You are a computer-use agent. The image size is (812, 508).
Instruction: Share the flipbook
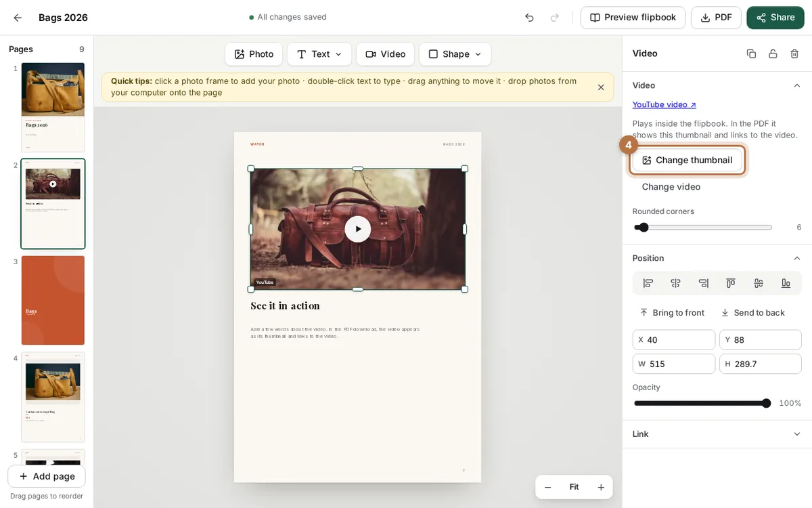775,18
